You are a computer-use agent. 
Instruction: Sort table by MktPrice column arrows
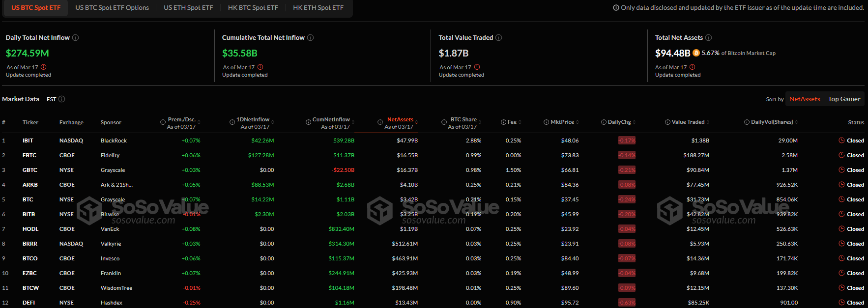coord(577,122)
